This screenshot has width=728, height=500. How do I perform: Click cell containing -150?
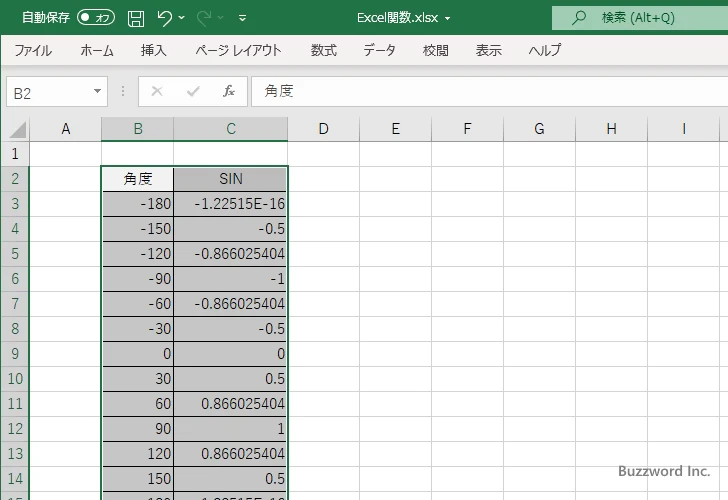coord(137,229)
